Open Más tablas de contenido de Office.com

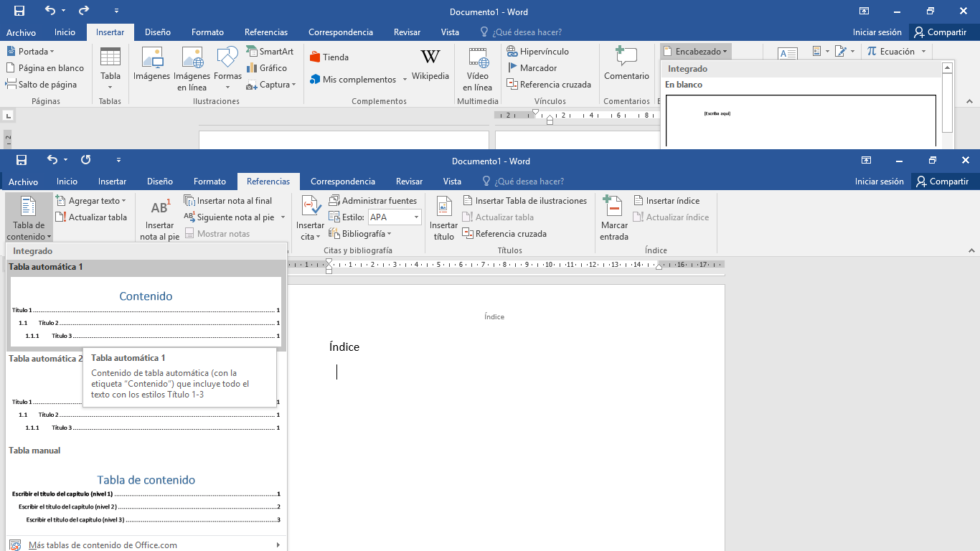pyautogui.click(x=146, y=545)
